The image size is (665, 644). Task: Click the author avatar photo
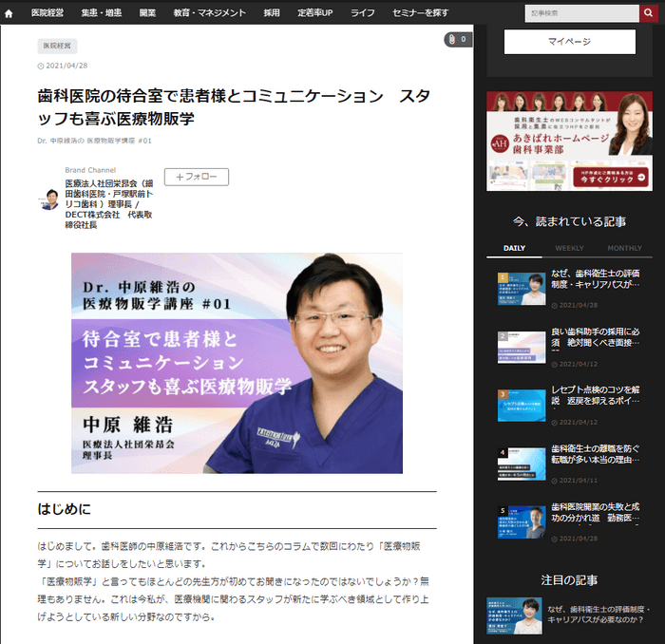50,199
